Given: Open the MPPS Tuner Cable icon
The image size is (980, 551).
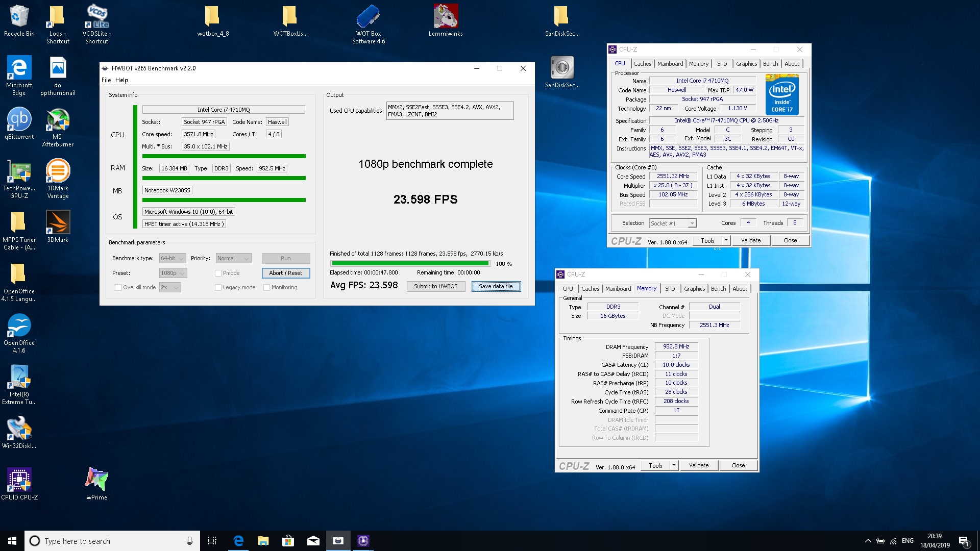Looking at the screenshot, I should point(19,230).
